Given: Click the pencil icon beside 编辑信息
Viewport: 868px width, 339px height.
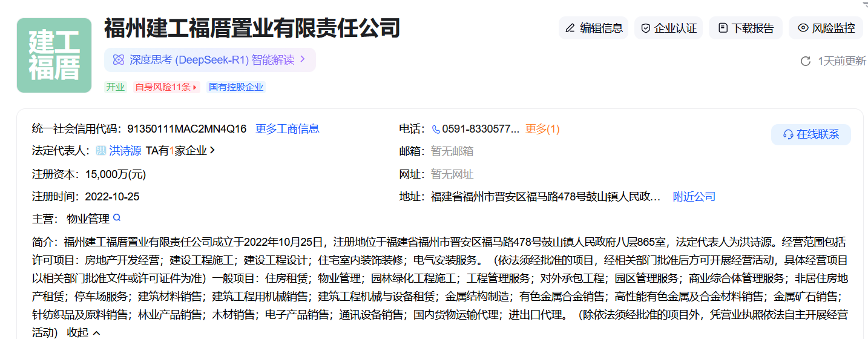Looking at the screenshot, I should pos(570,28).
